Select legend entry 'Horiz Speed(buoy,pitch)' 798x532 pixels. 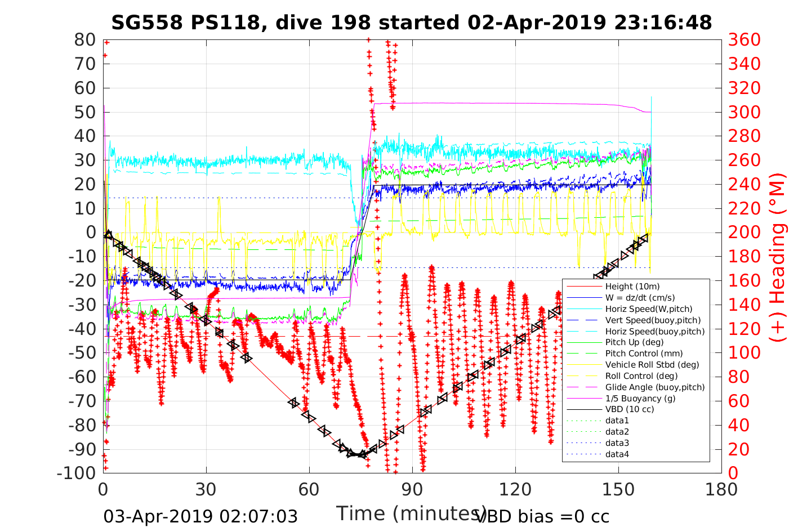coord(655,332)
